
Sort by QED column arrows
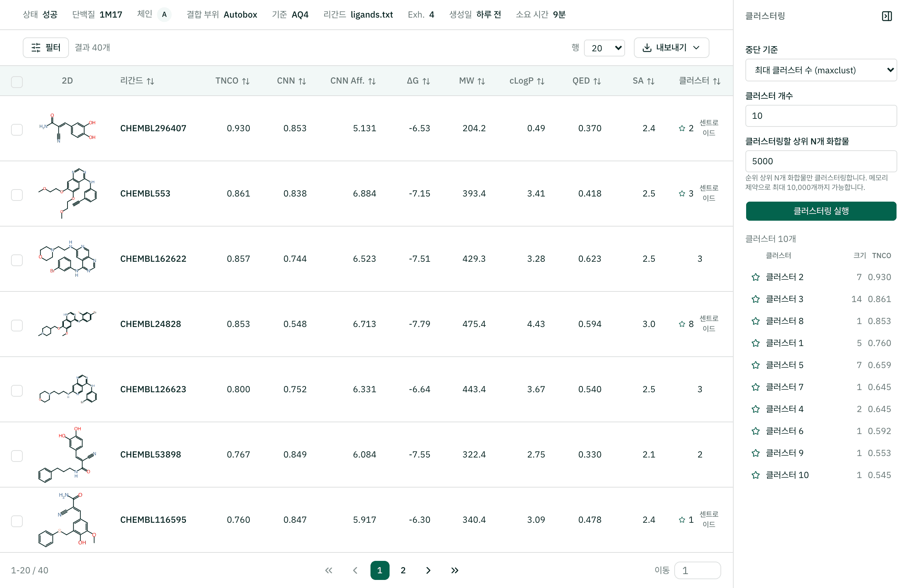597,81
